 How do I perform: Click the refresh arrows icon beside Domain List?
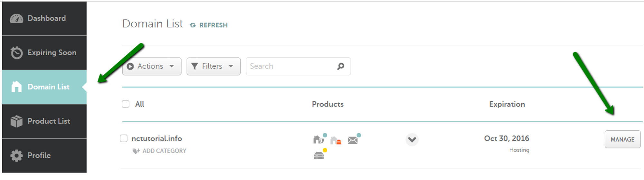click(x=193, y=25)
